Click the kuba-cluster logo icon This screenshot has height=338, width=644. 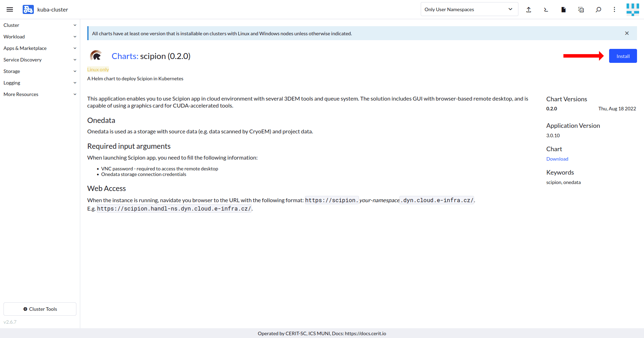pos(28,9)
